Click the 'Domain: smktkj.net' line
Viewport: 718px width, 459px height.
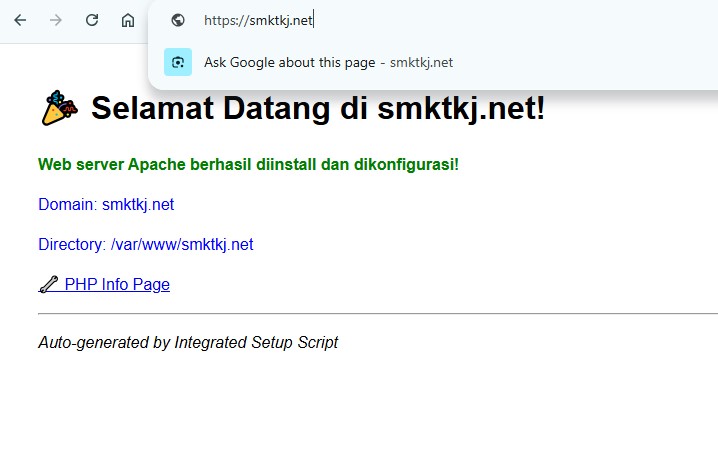tap(106, 205)
